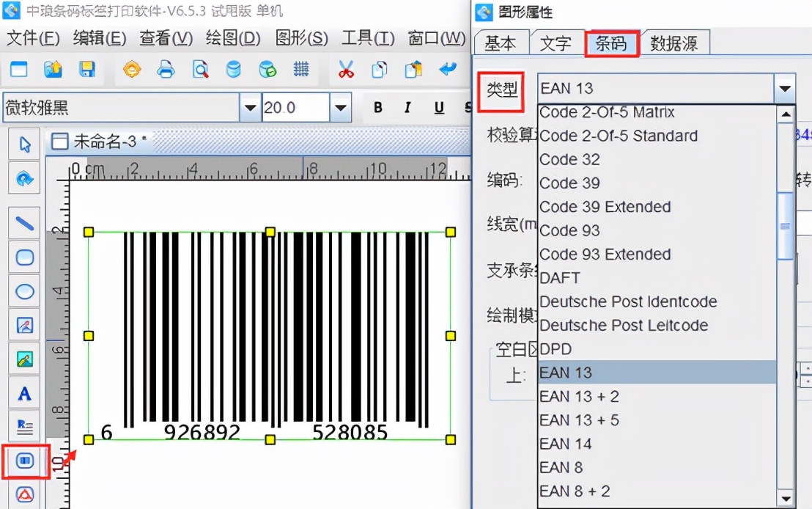Viewport: 812px width, 509px height.
Task: Open the 绘图(D) menu
Action: click(233, 38)
